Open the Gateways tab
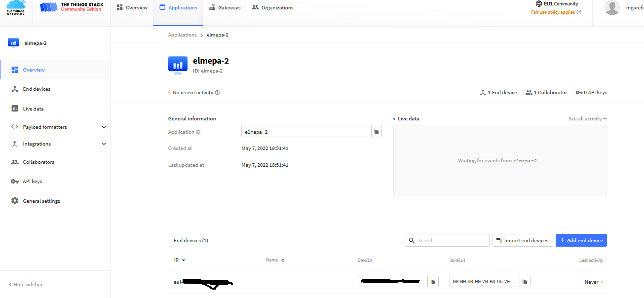 click(x=225, y=8)
